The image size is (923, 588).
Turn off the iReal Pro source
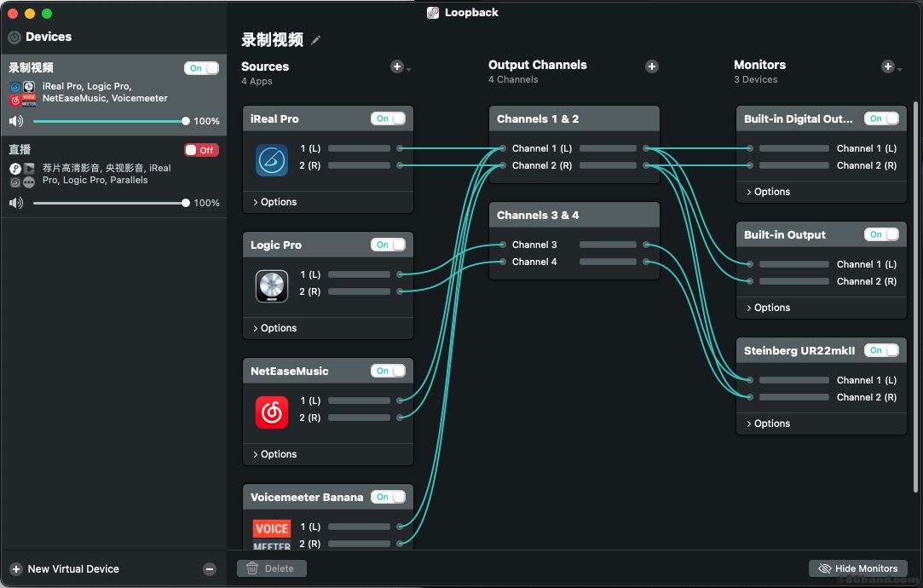(x=388, y=118)
